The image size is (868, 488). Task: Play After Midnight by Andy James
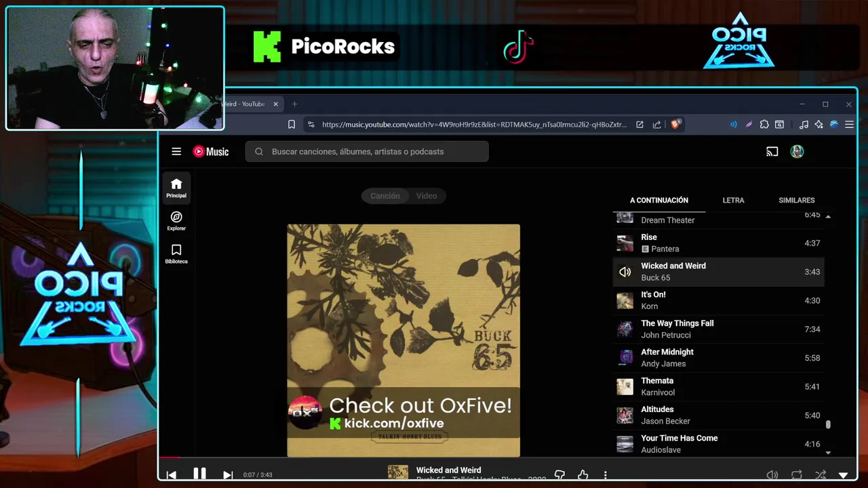718,358
